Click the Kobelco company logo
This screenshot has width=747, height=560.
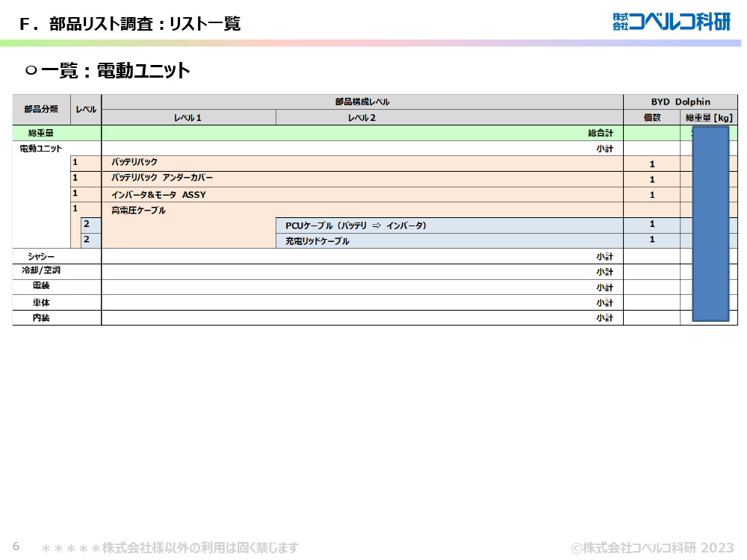point(671,22)
